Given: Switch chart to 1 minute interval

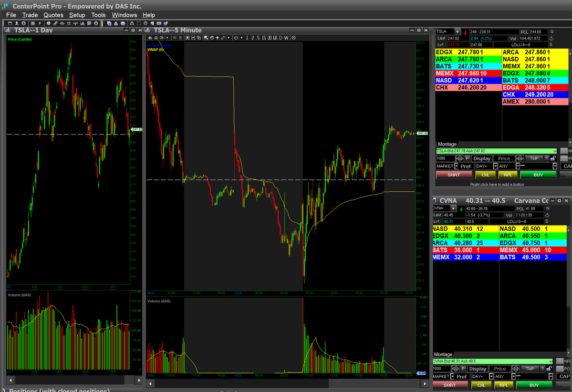Looking at the screenshot, I should (247, 38).
